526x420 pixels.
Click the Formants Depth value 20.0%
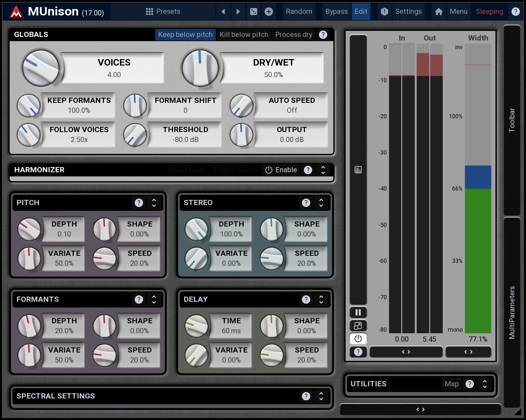tap(64, 331)
